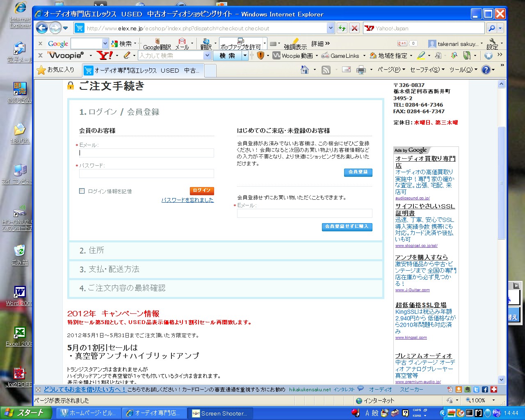Screen dimensions: 525x420
Task: Click the search magnifier button
Action: tap(491, 28)
